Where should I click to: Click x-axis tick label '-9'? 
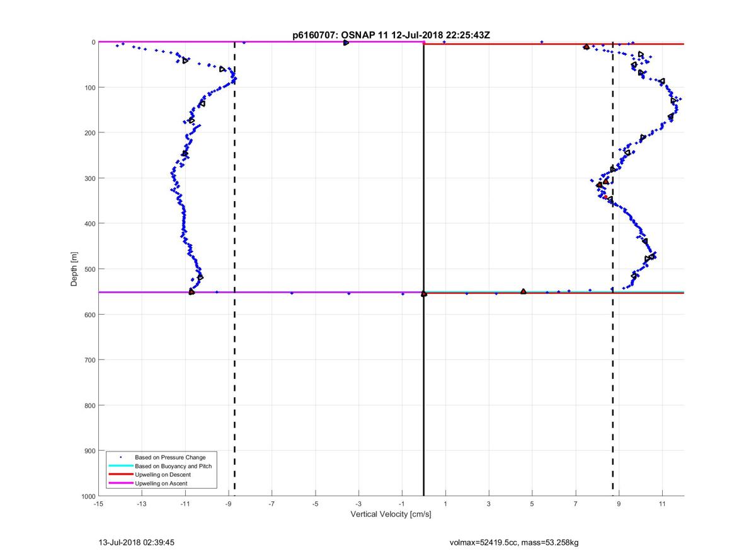coord(229,504)
